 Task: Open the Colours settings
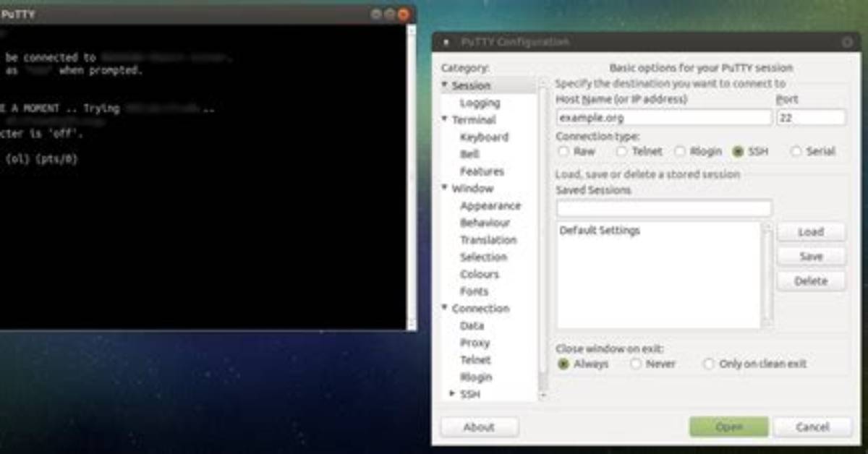tap(480, 275)
